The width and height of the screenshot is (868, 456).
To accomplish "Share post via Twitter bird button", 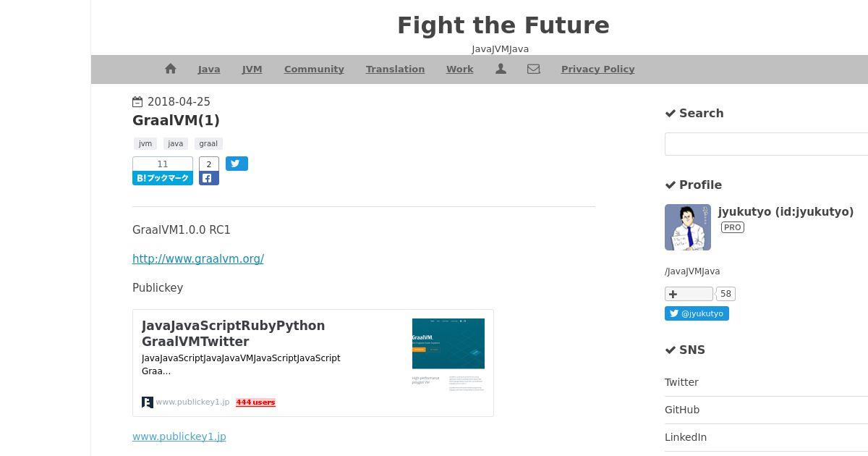I will pyautogui.click(x=237, y=164).
